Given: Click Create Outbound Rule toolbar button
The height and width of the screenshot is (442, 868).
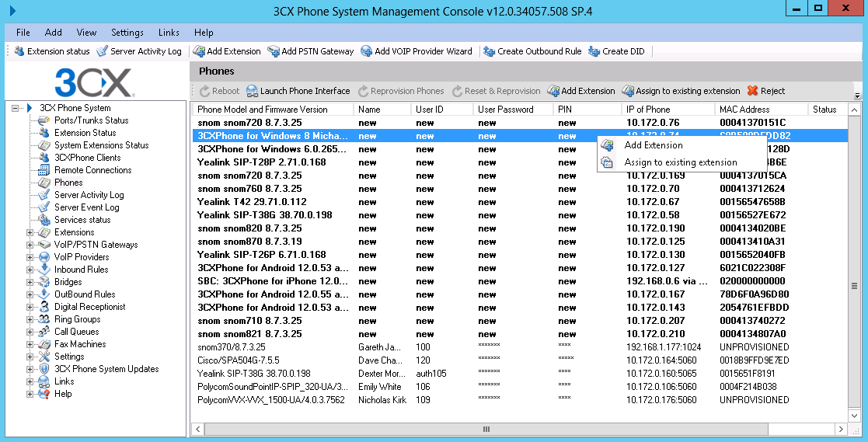Looking at the screenshot, I should pos(532,51).
